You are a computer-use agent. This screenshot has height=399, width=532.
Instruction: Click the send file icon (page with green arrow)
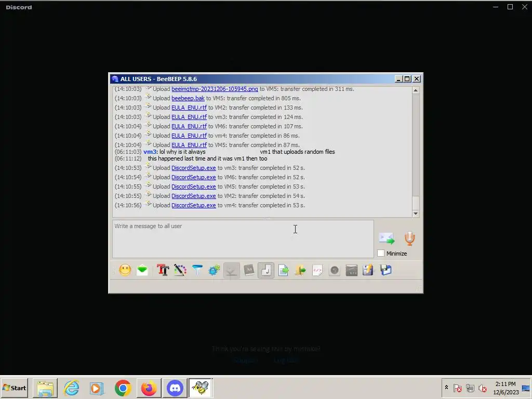283,270
